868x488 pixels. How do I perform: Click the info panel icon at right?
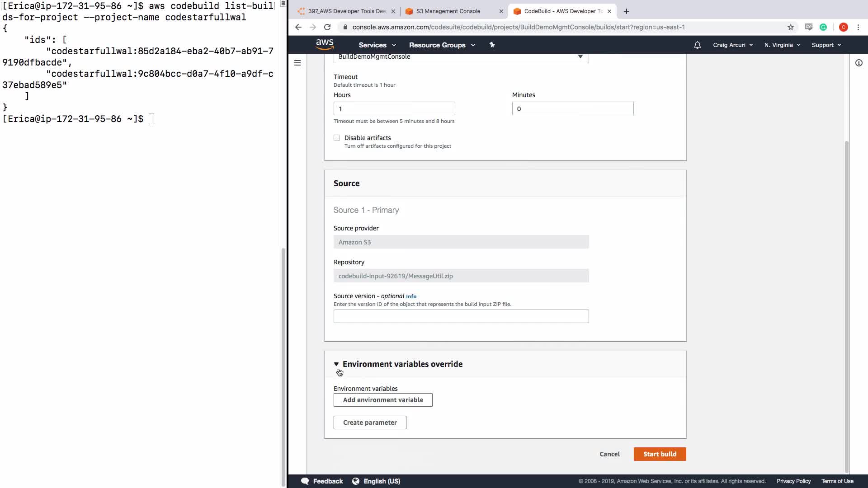pos(859,63)
